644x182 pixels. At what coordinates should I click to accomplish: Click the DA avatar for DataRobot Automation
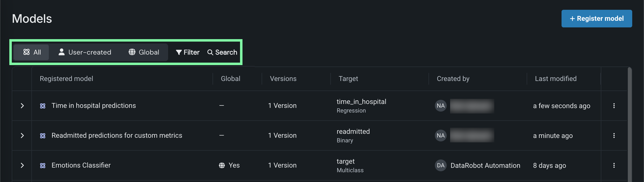point(441,166)
